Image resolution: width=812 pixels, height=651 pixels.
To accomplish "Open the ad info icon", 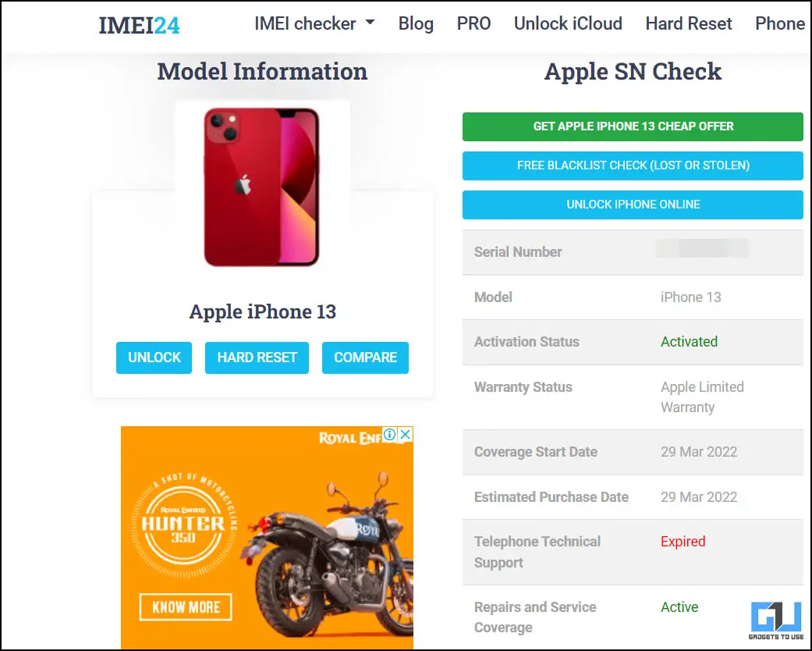I will point(390,434).
